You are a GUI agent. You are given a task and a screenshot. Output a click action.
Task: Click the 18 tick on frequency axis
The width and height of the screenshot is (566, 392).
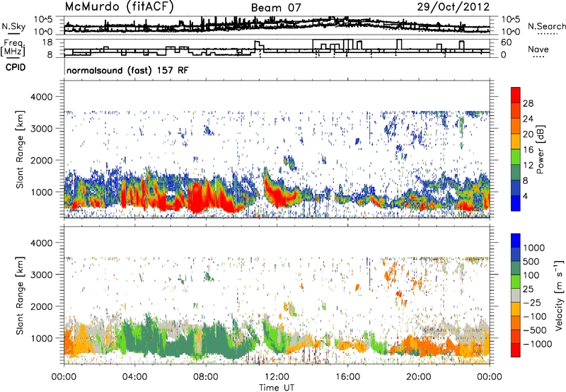pos(47,42)
